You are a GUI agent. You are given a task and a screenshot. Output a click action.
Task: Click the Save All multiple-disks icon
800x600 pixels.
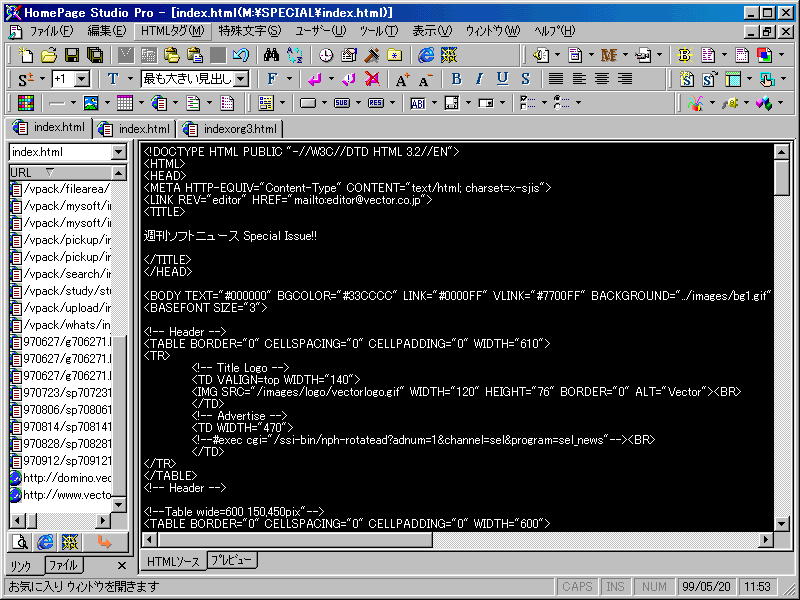pyautogui.click(x=94, y=55)
